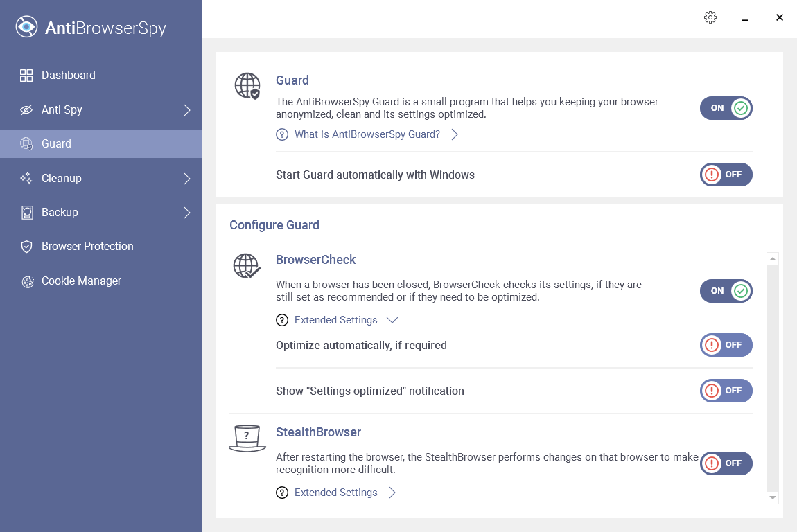The height and width of the screenshot is (532, 797).
Task: Open Cookie Manager from the sidebar
Action: 100,281
